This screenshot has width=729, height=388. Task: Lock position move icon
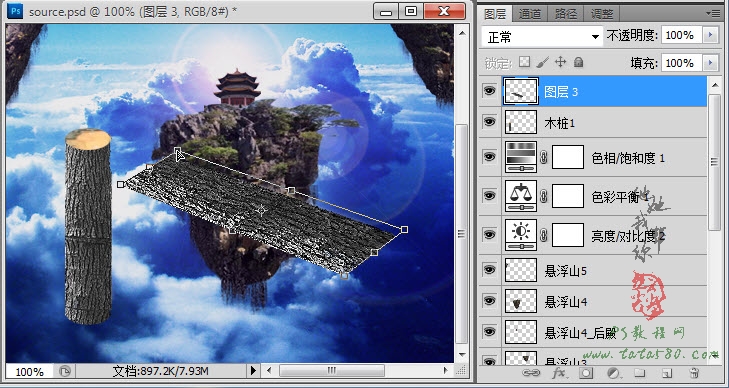click(x=561, y=62)
